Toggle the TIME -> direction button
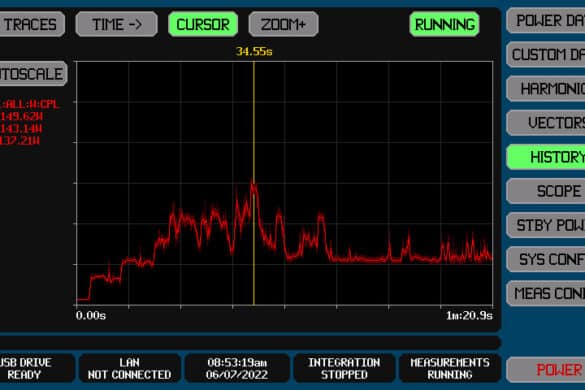The height and width of the screenshot is (390, 585). [117, 25]
